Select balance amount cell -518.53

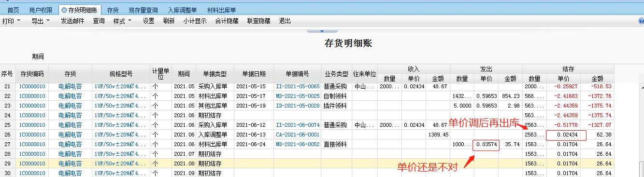(597, 86)
